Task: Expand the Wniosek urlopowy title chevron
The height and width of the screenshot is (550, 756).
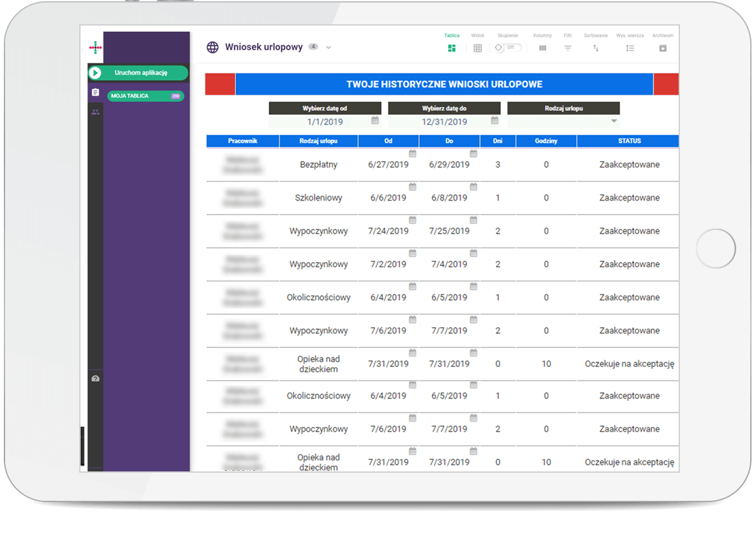Action: [x=328, y=47]
